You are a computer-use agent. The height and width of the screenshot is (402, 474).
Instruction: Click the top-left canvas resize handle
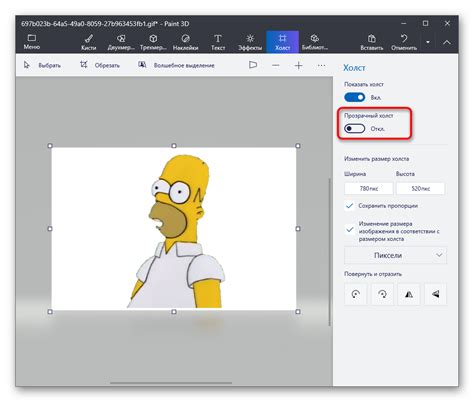tap(50, 146)
